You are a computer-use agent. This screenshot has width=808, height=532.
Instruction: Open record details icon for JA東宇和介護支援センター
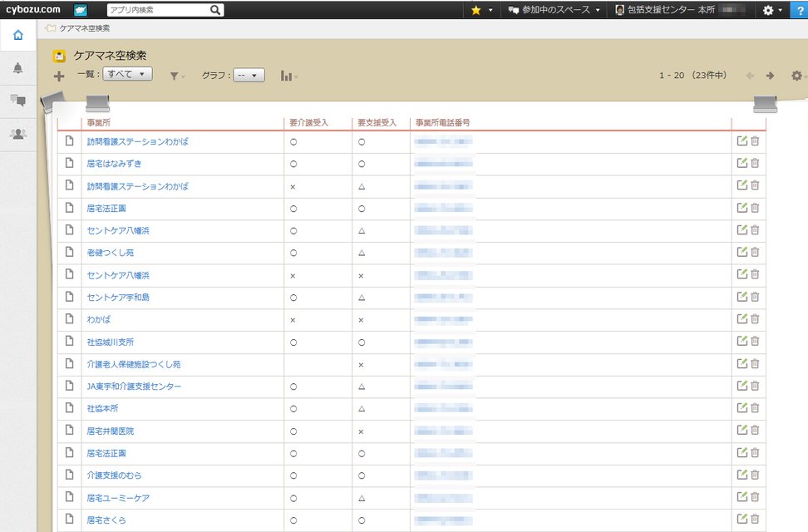point(70,386)
